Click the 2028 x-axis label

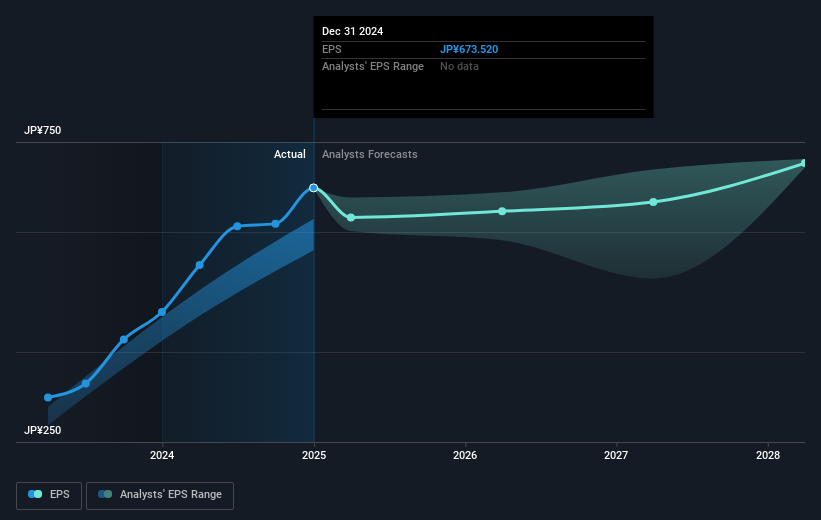pyautogui.click(x=768, y=455)
